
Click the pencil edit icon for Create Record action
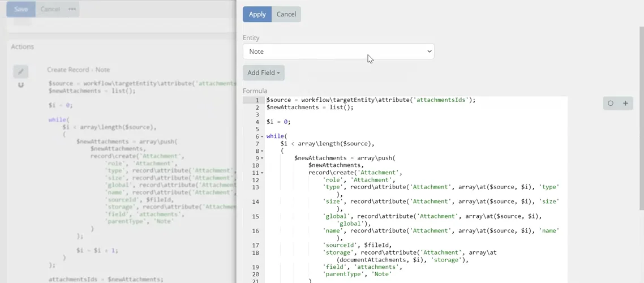[x=21, y=71]
